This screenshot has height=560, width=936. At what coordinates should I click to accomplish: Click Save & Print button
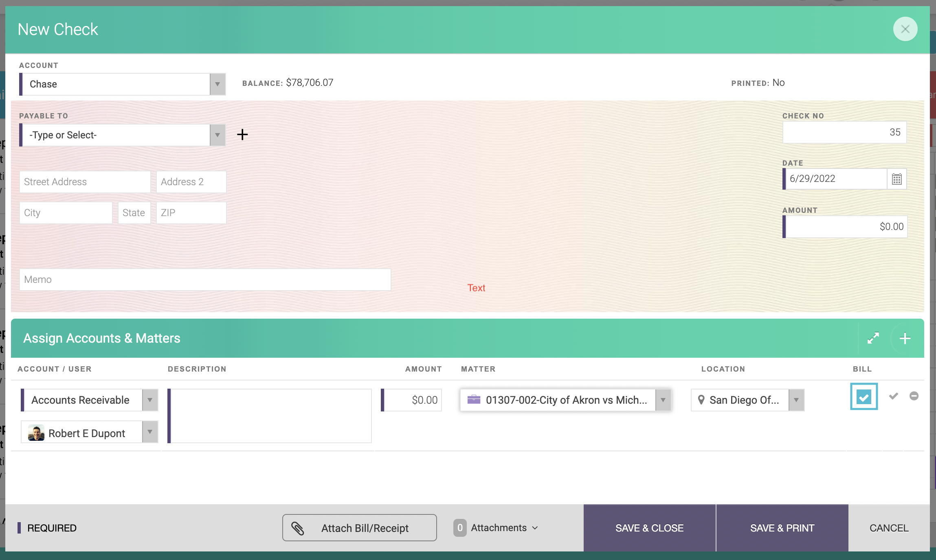click(x=782, y=528)
